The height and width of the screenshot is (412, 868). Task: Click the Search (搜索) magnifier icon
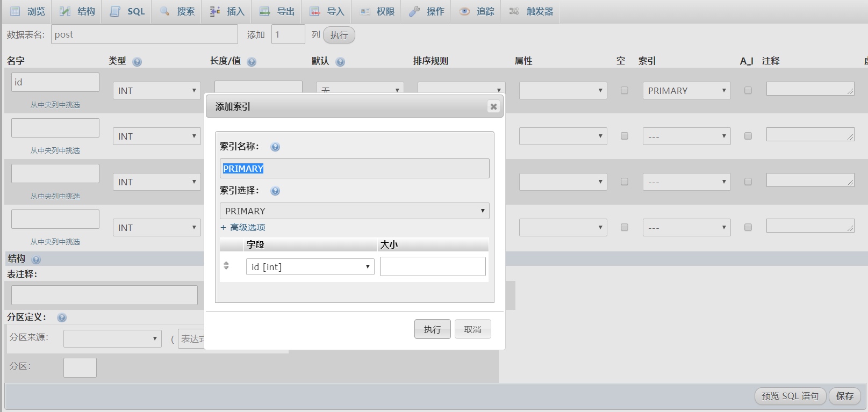[x=164, y=11]
